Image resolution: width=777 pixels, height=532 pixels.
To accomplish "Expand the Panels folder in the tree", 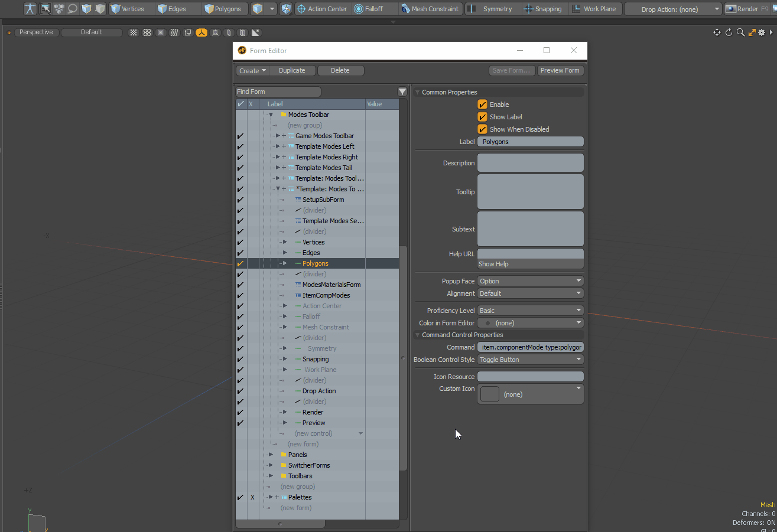I will pyautogui.click(x=271, y=454).
